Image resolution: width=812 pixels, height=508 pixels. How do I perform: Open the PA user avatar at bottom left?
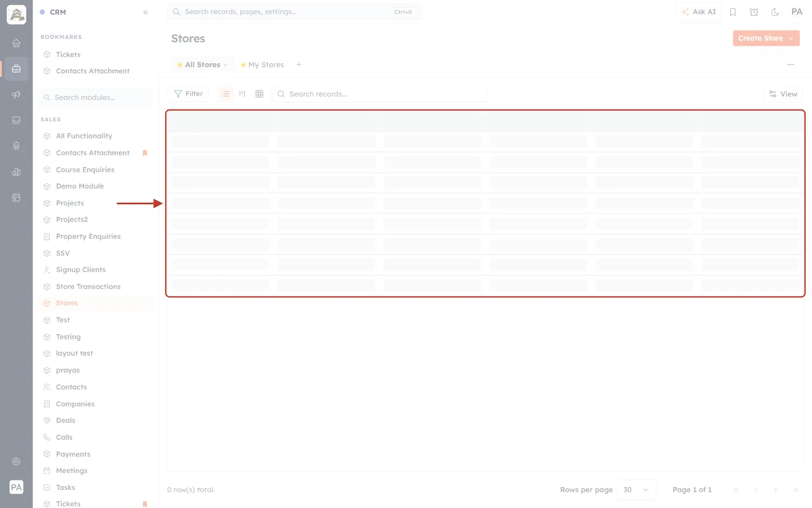point(16,487)
